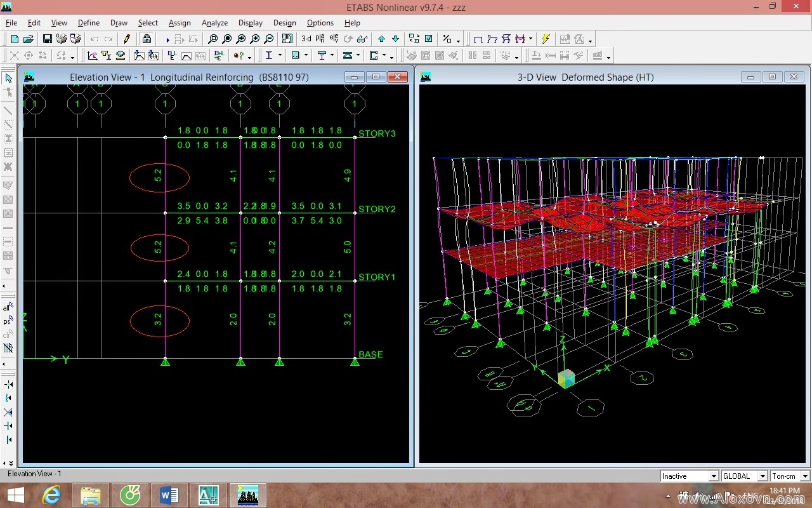Click the Elevation view 'elv' button

[334, 39]
